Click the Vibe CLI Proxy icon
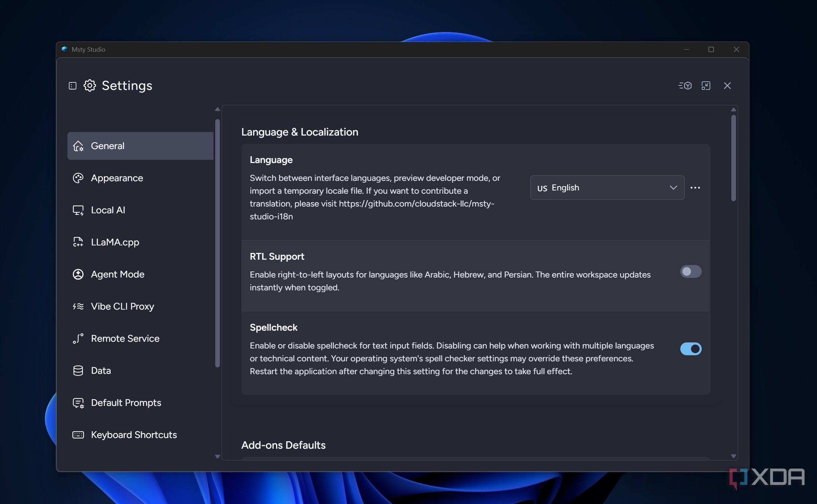This screenshot has height=504, width=817. pyautogui.click(x=78, y=306)
